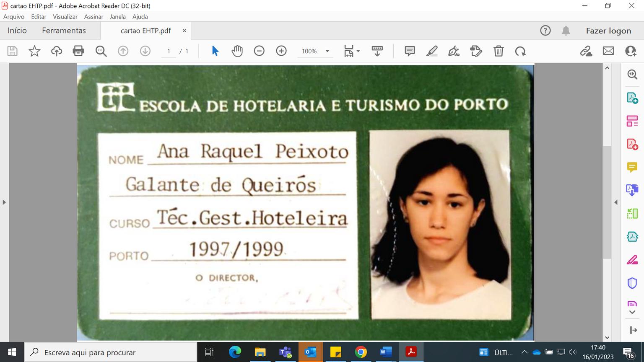Open Create PDF red icon in right panel

coord(632,144)
